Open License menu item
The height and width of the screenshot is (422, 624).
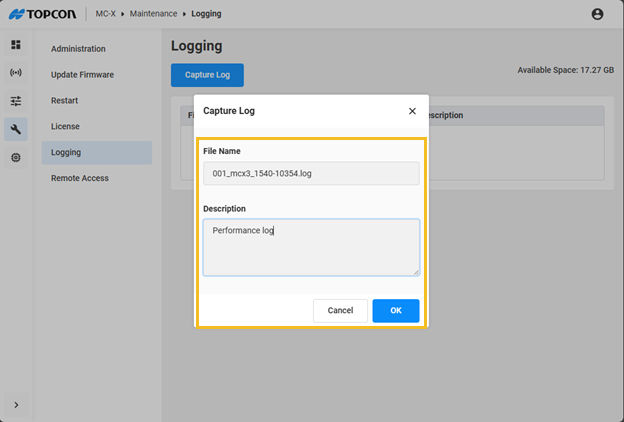(x=96, y=126)
